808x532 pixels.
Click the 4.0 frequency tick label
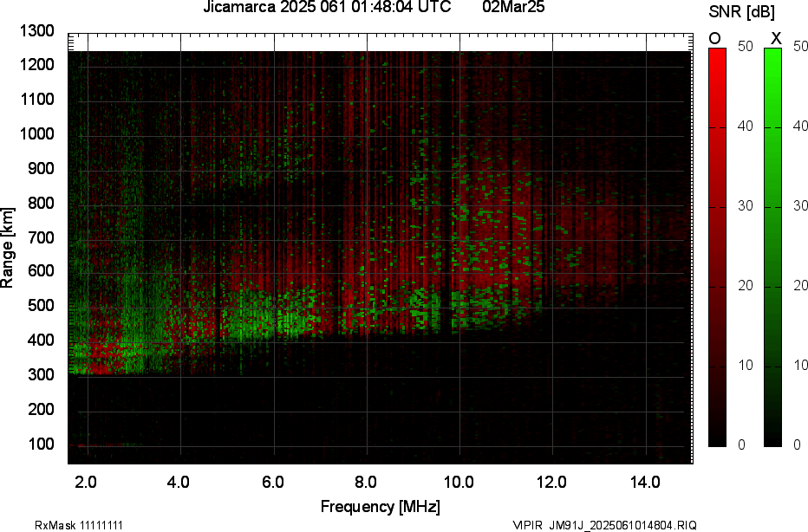(x=179, y=483)
